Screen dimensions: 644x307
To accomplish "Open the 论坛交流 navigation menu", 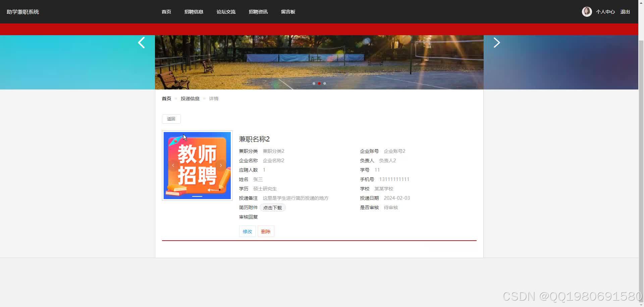I will [226, 11].
